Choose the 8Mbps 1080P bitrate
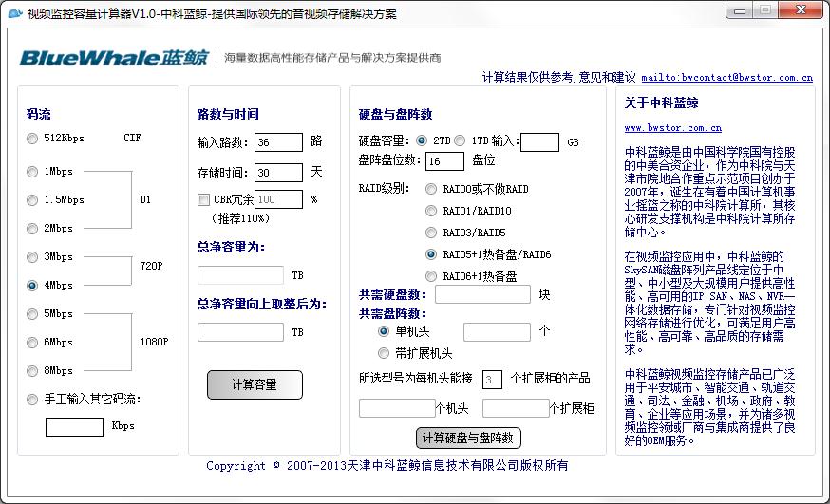 click(33, 371)
